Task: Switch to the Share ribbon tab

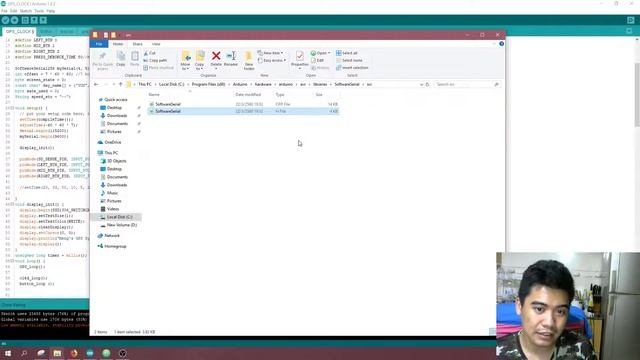Action: pyautogui.click(x=138, y=44)
